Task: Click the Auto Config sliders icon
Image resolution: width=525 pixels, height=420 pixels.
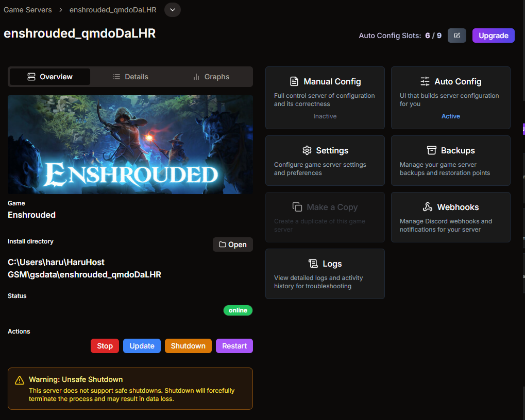Action: pyautogui.click(x=425, y=82)
